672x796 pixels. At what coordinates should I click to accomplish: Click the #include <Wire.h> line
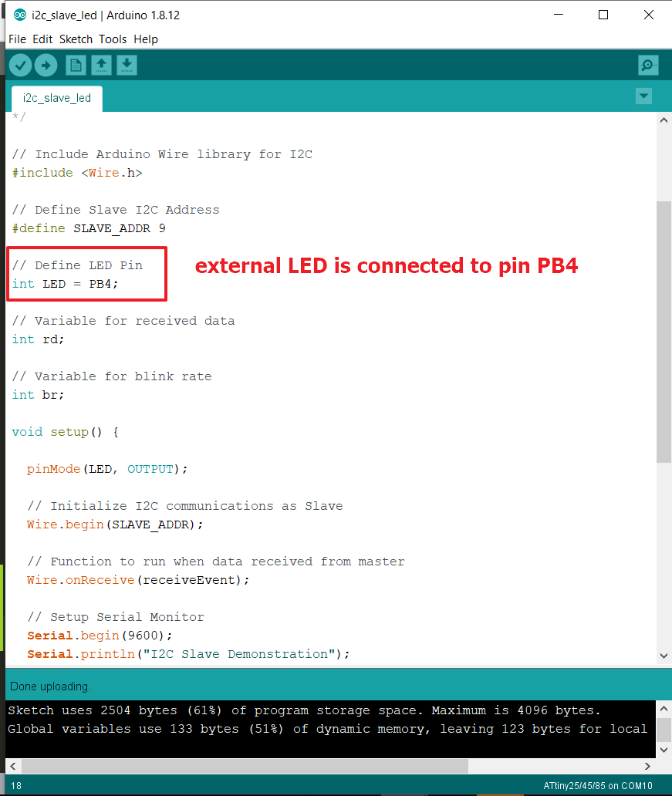[77, 173]
